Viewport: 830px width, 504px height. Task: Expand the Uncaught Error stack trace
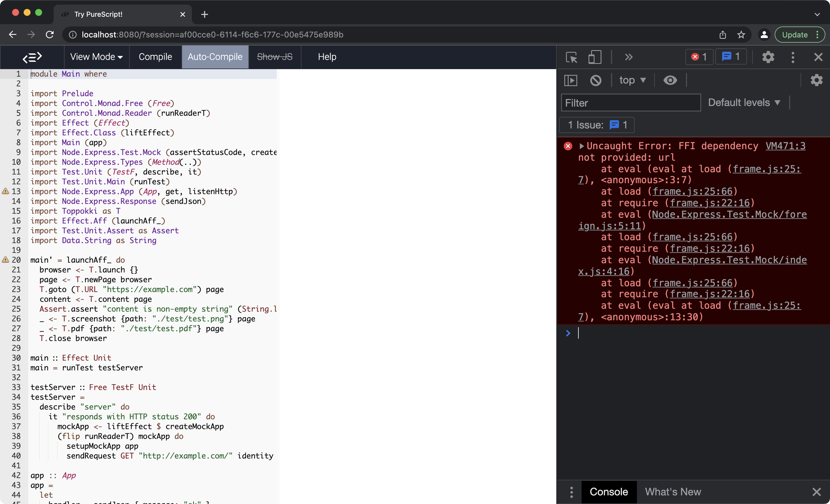coord(581,146)
